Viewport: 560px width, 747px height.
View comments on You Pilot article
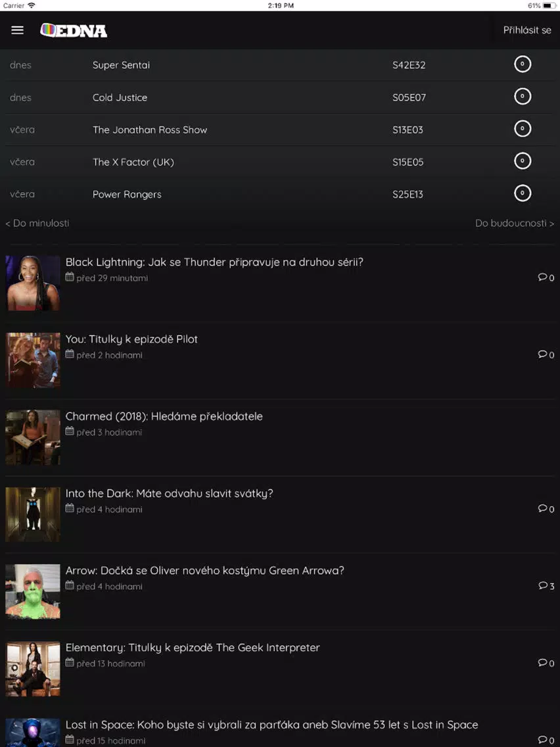546,355
